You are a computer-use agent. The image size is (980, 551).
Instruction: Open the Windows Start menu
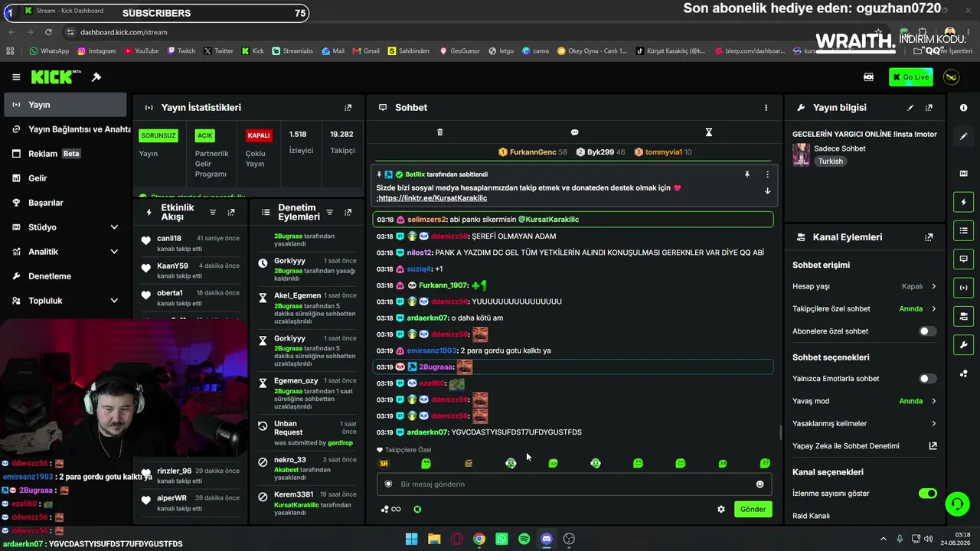coord(411,539)
